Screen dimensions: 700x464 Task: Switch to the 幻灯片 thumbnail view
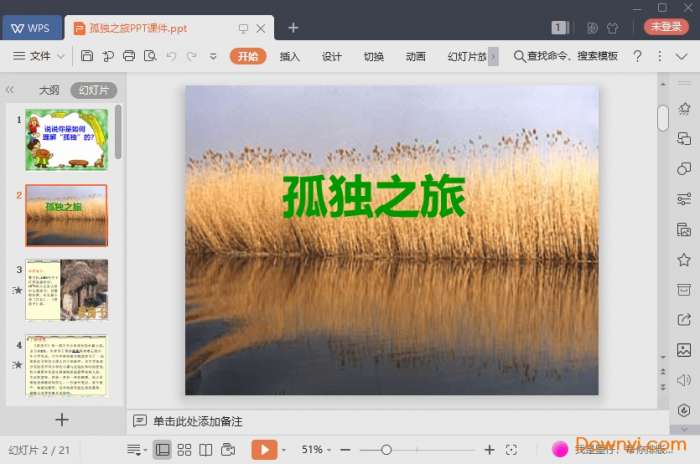point(94,91)
